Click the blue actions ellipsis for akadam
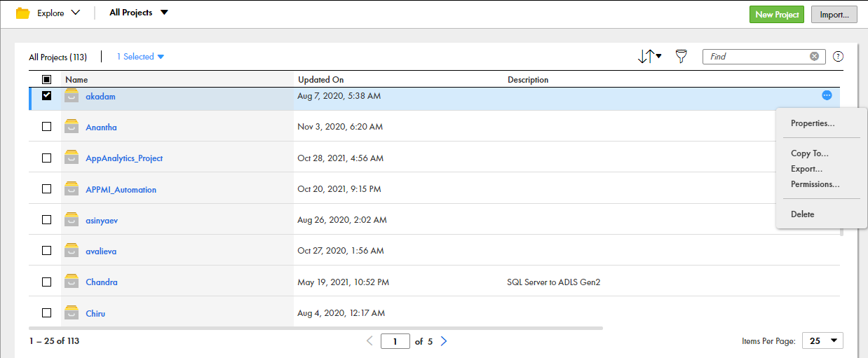 tap(827, 95)
